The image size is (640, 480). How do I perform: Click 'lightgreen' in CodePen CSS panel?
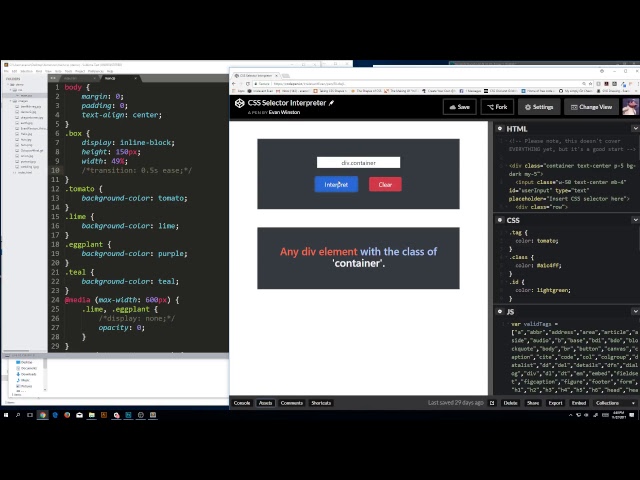553,290
